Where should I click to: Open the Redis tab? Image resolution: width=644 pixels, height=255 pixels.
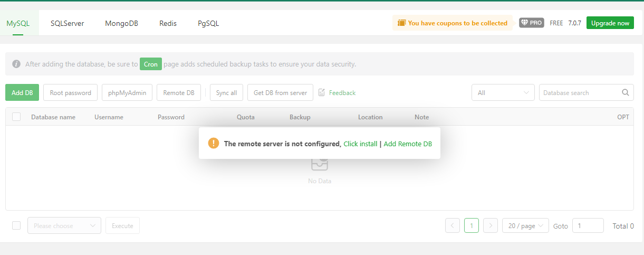point(168,23)
